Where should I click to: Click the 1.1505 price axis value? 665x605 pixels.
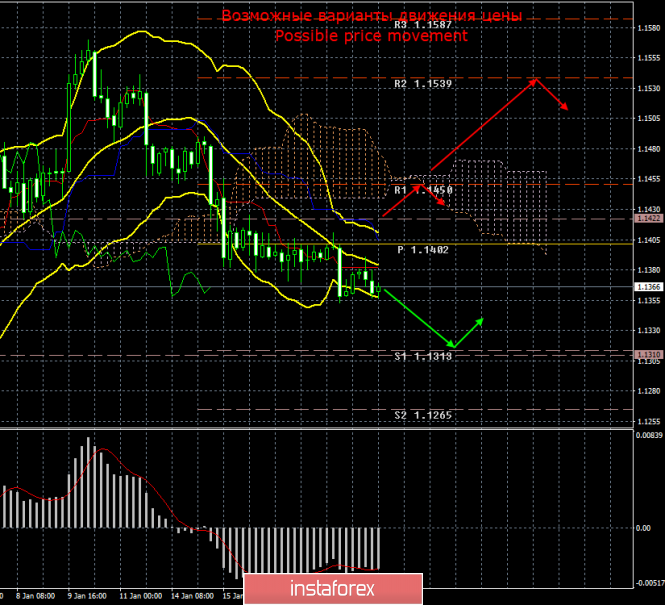[x=649, y=118]
